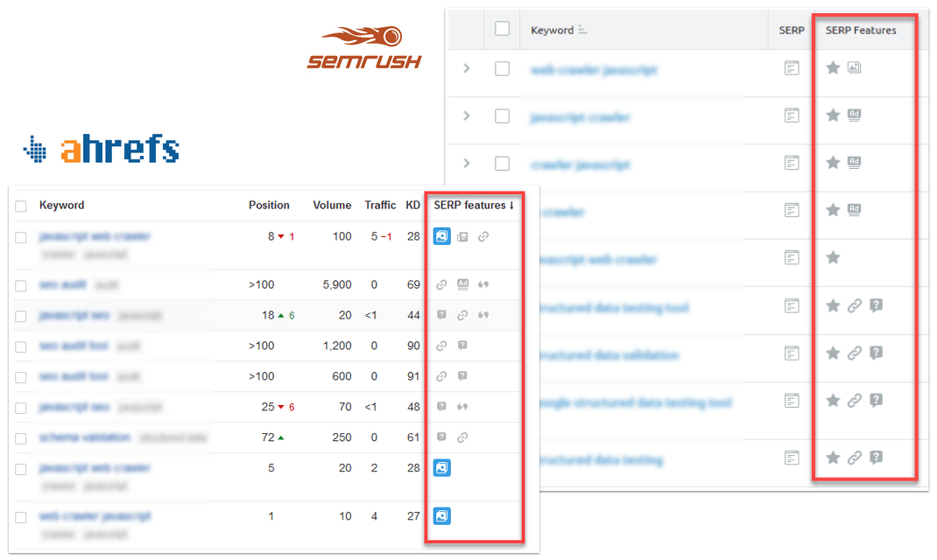The height and width of the screenshot is (560, 937).
Task: Click the featured snippet icon in Ahrefs volume 100 row
Action: 462,237
